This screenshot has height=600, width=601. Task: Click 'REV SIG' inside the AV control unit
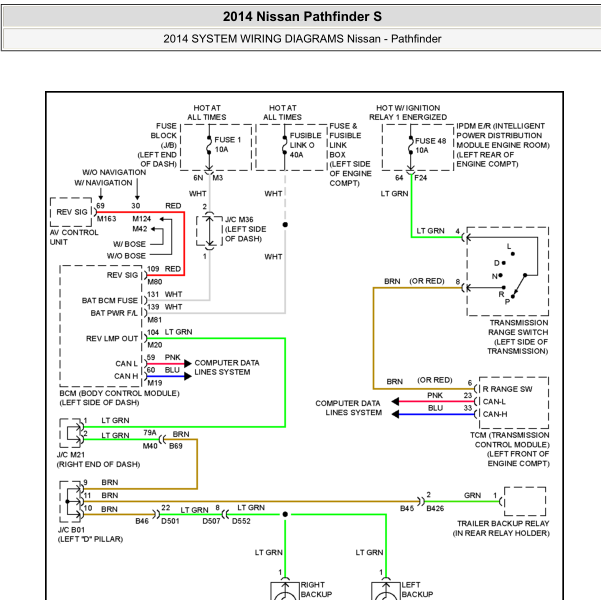point(72,212)
